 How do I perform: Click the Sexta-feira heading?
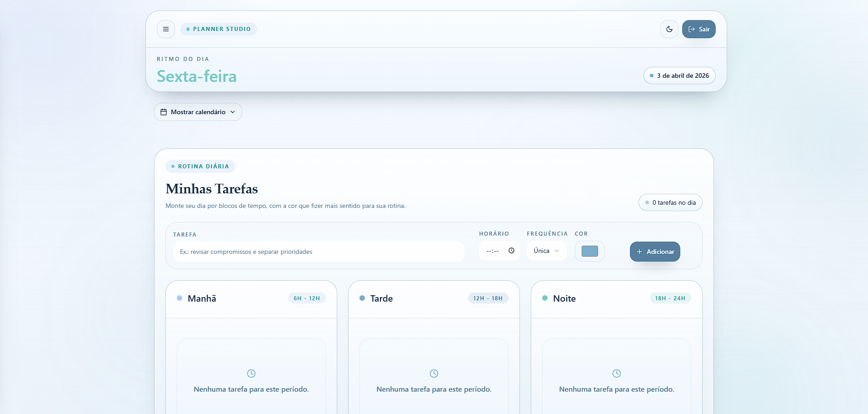pos(197,76)
